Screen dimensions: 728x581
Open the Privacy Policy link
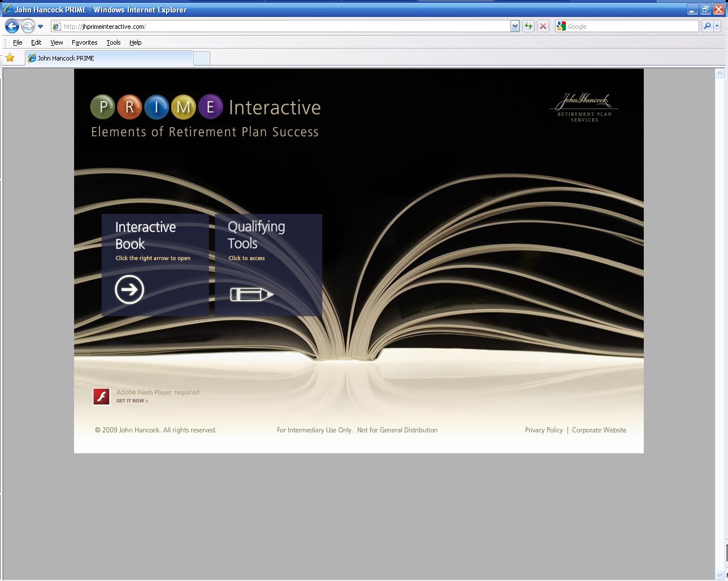(544, 430)
